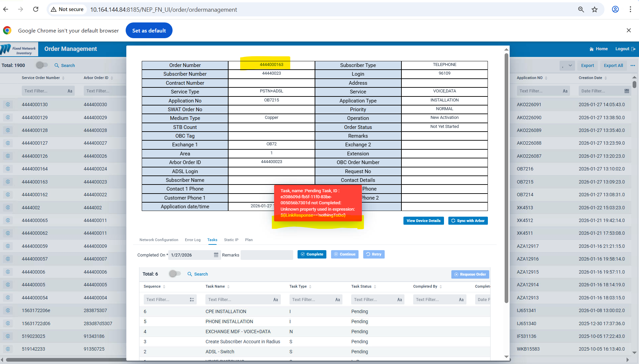Sort the Task Status column
Image resolution: width=639 pixels, height=364 pixels.
(x=375, y=287)
